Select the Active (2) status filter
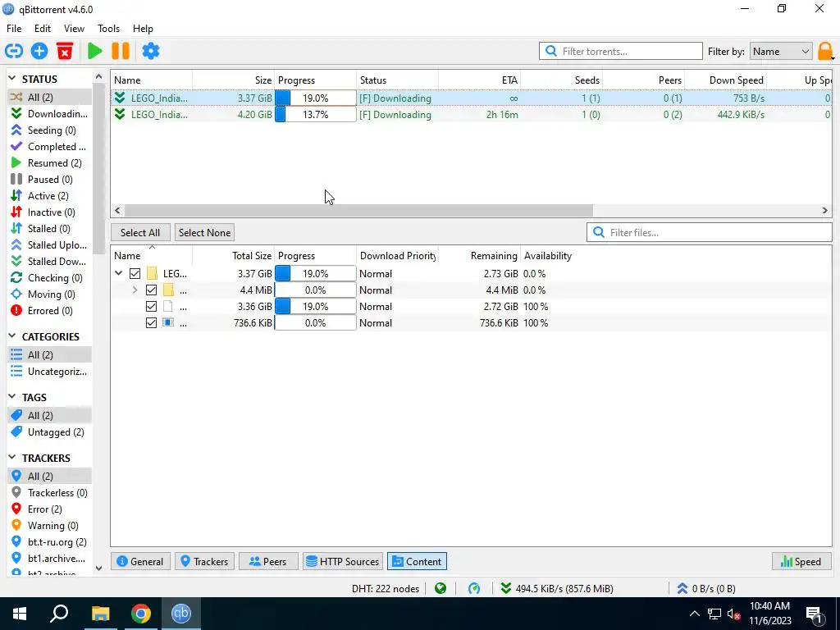This screenshot has width=840, height=630. pyautogui.click(x=49, y=196)
